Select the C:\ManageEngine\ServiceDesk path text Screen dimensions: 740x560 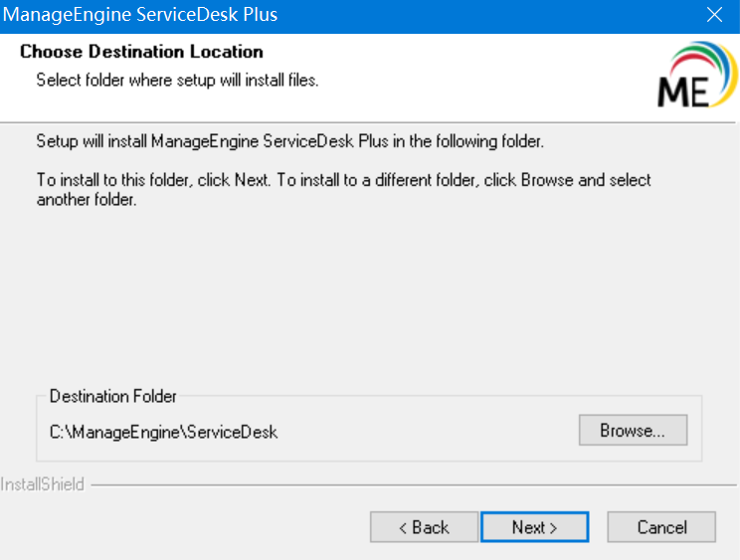(x=163, y=433)
